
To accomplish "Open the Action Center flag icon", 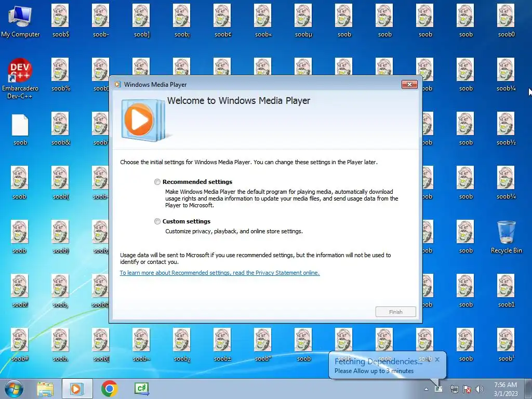I will tap(467, 389).
